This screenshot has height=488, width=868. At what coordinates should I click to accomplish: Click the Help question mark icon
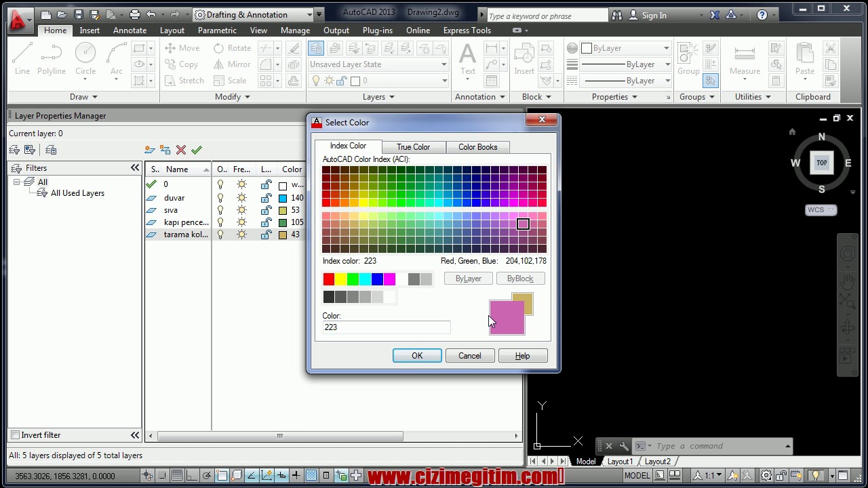coord(762,15)
